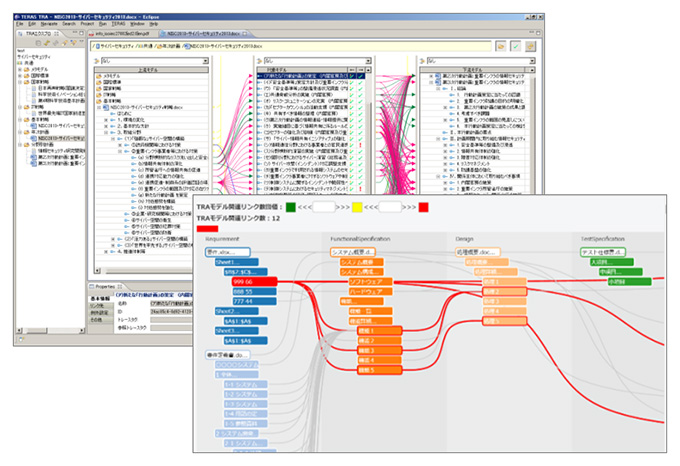This screenshot has width=680, height=466.
Task: Click filter icon beside upstream model dropdown
Action: point(97,61)
